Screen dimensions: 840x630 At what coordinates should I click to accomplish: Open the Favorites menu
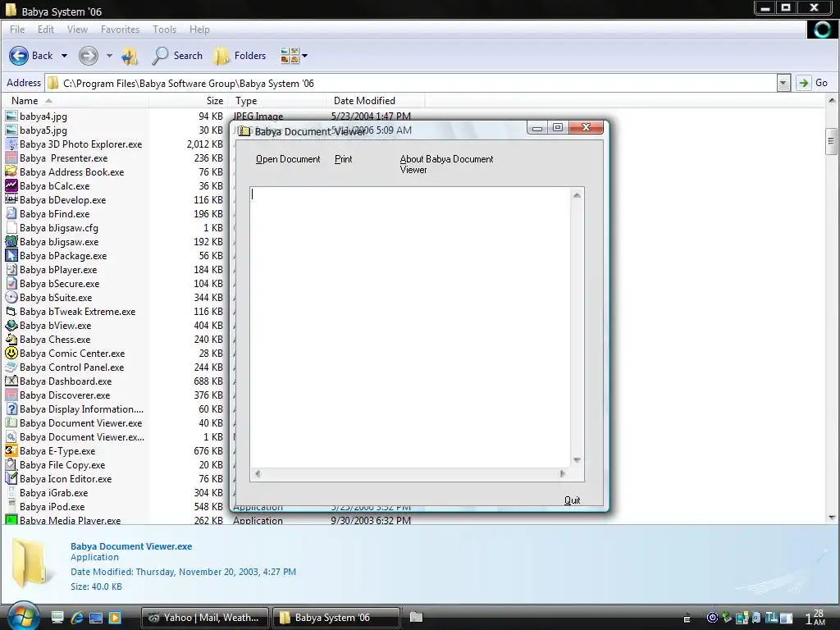click(120, 30)
